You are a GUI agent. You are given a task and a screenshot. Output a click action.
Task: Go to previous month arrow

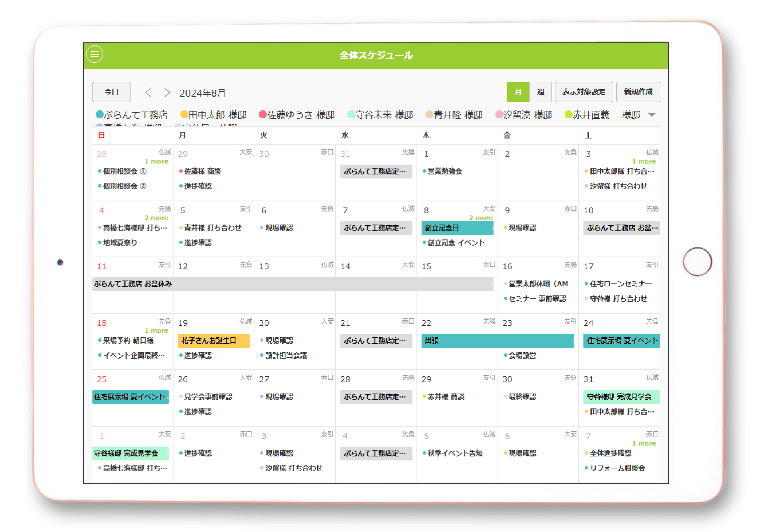(148, 93)
